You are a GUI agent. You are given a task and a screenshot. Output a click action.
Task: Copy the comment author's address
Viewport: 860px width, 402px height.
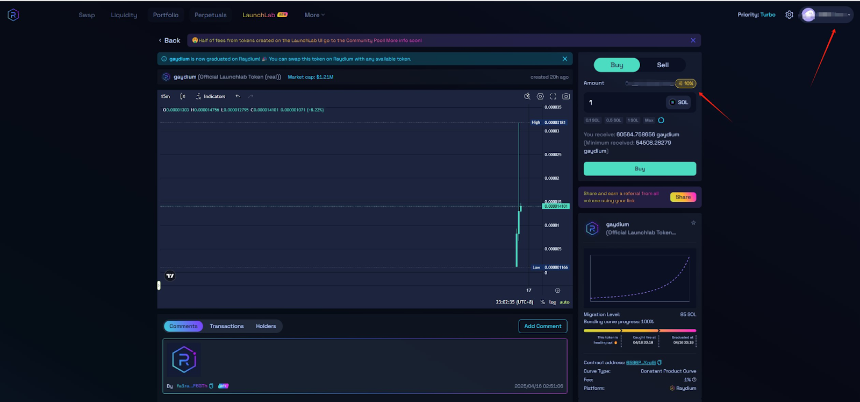(211, 386)
